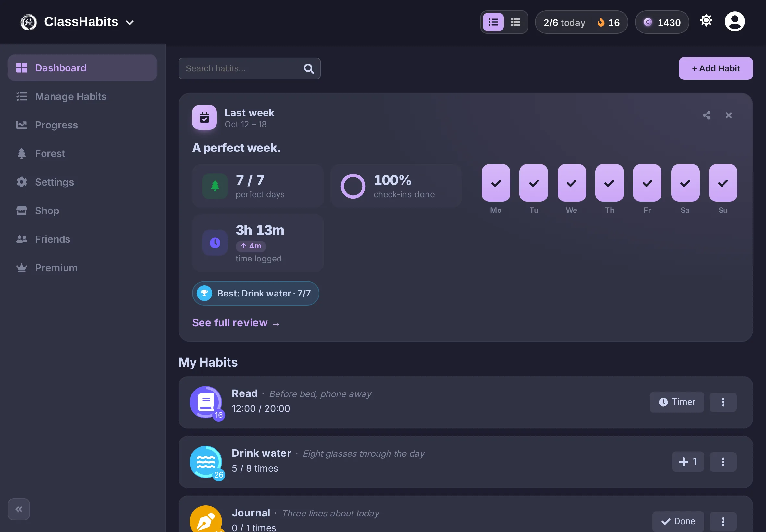Open the Premium page

(x=82, y=268)
